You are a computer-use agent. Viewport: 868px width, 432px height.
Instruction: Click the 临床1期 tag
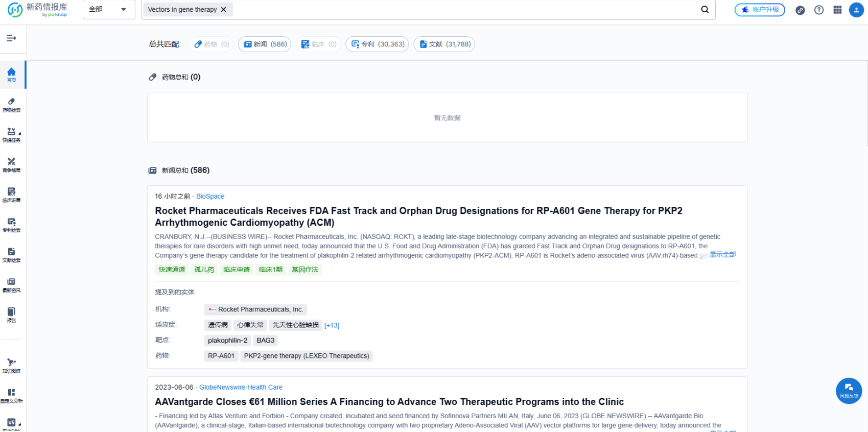271,270
